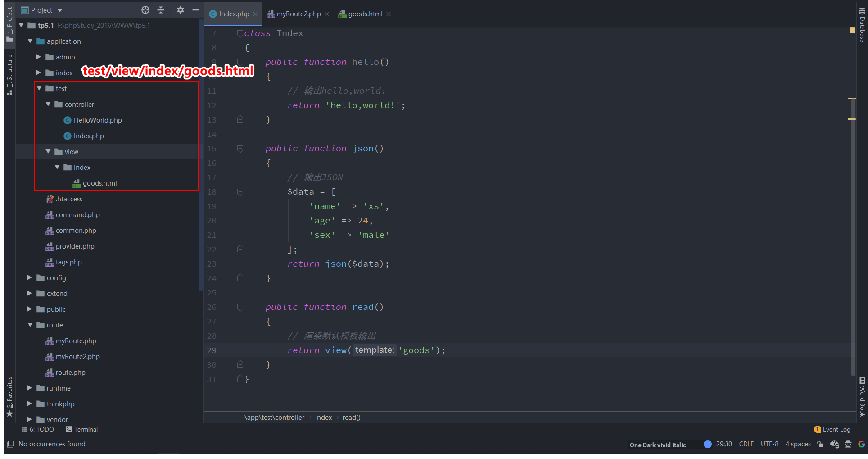868x459 pixels.
Task: Fold the $data array at line 18
Action: coord(240,191)
